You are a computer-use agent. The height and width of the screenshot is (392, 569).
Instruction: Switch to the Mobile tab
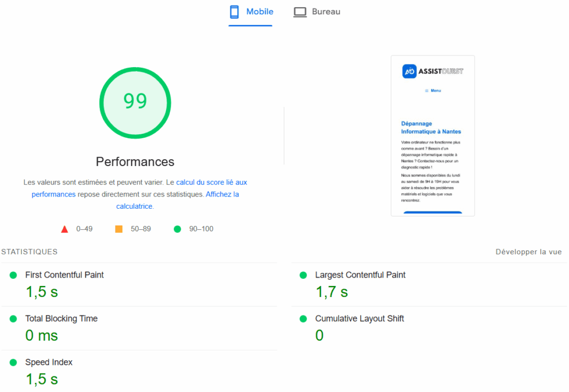point(259,12)
